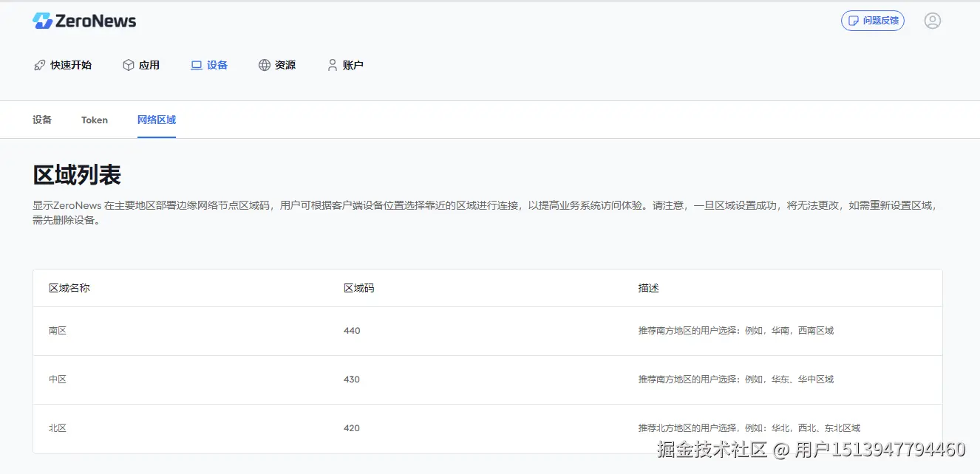The height and width of the screenshot is (474, 980).
Task: Select the 北区 row name
Action: coord(58,428)
